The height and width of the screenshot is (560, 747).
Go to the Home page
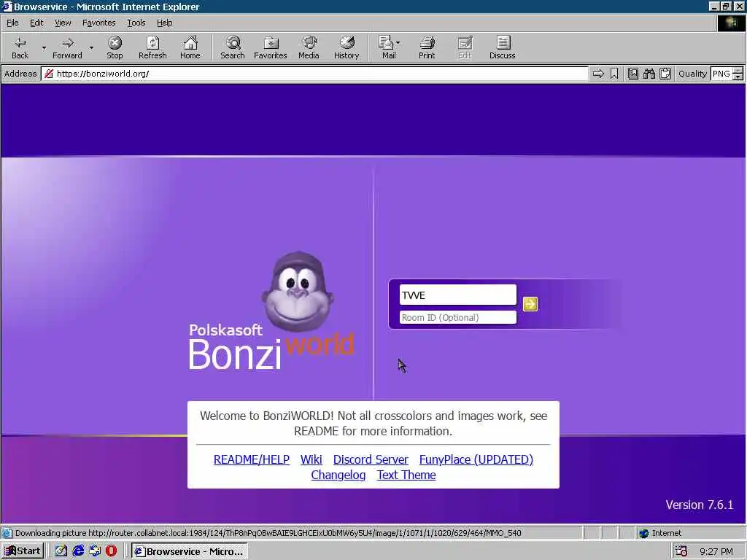point(190,47)
